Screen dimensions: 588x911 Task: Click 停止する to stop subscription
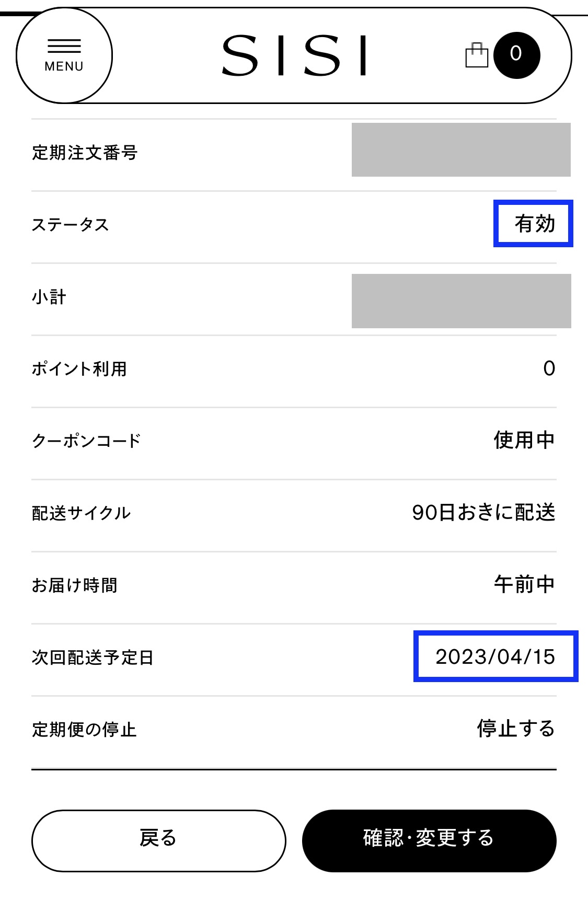(x=515, y=729)
